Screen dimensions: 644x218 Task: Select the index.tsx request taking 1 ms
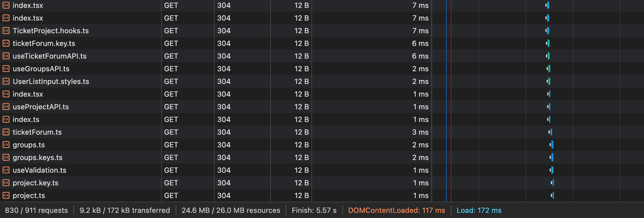[x=28, y=94]
